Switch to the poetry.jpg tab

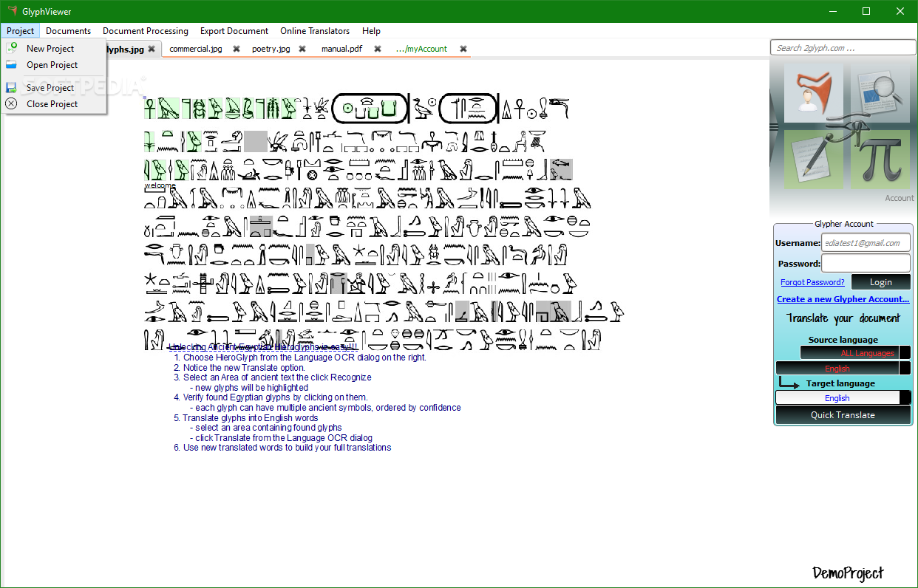(271, 49)
